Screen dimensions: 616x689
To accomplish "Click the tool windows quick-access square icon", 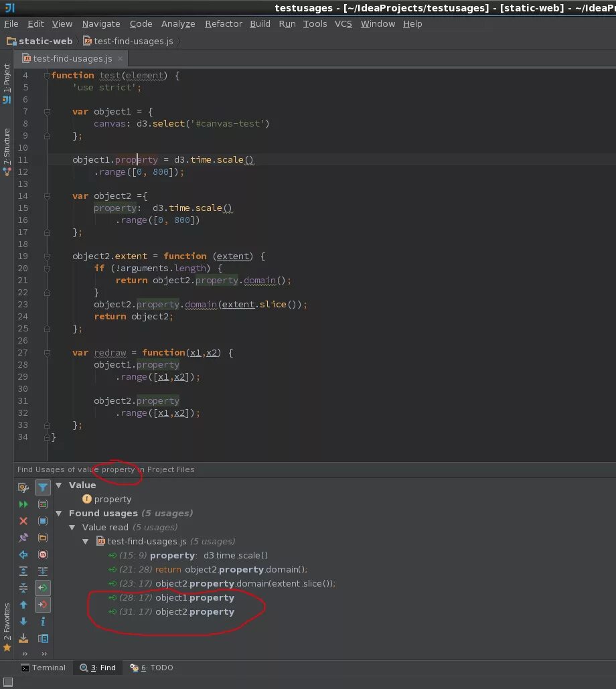I will [8, 682].
